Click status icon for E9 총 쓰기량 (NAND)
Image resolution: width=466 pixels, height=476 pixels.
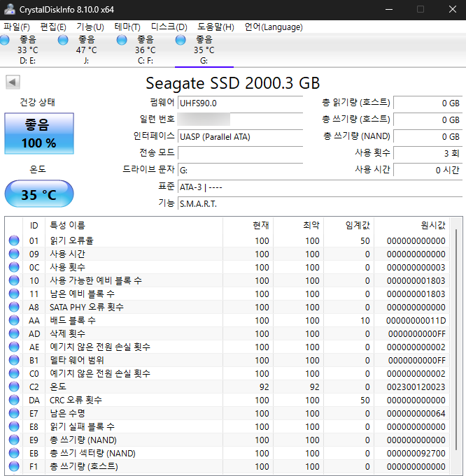click(14, 440)
